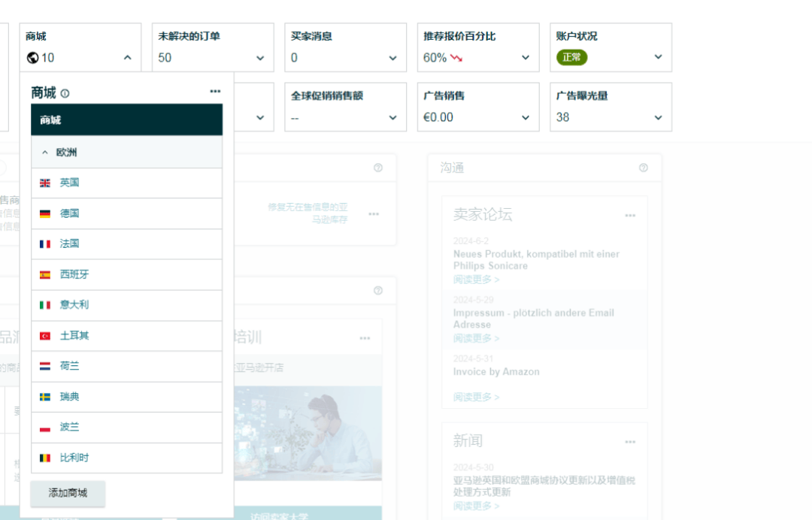This screenshot has width=812, height=520.
Task: Expand the 广告曝光量 card
Action: click(x=658, y=118)
